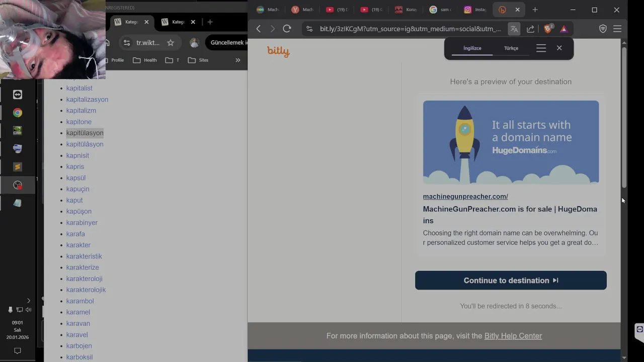The height and width of the screenshot is (362, 644).
Task: Open translate popup options menu
Action: click(541, 48)
